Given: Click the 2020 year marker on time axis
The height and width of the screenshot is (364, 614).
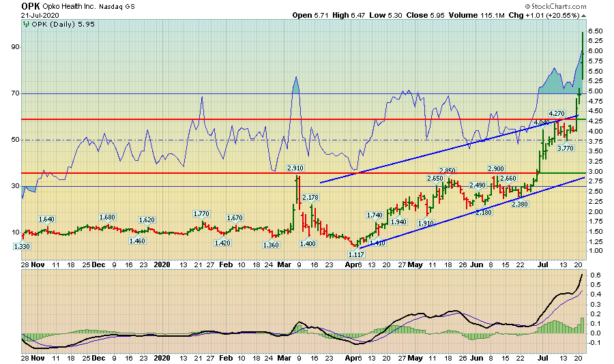Looking at the screenshot, I should (x=162, y=262).
